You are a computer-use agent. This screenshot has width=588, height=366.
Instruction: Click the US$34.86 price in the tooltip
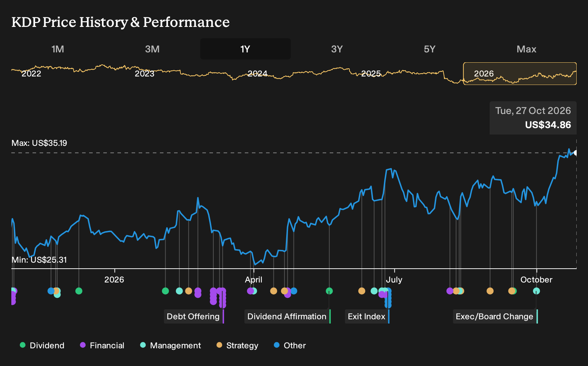click(x=548, y=125)
